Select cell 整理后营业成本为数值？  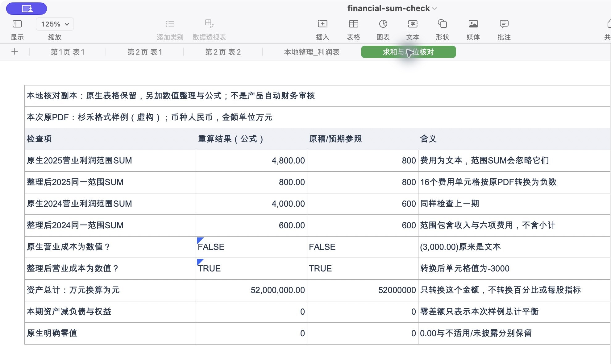point(110,269)
